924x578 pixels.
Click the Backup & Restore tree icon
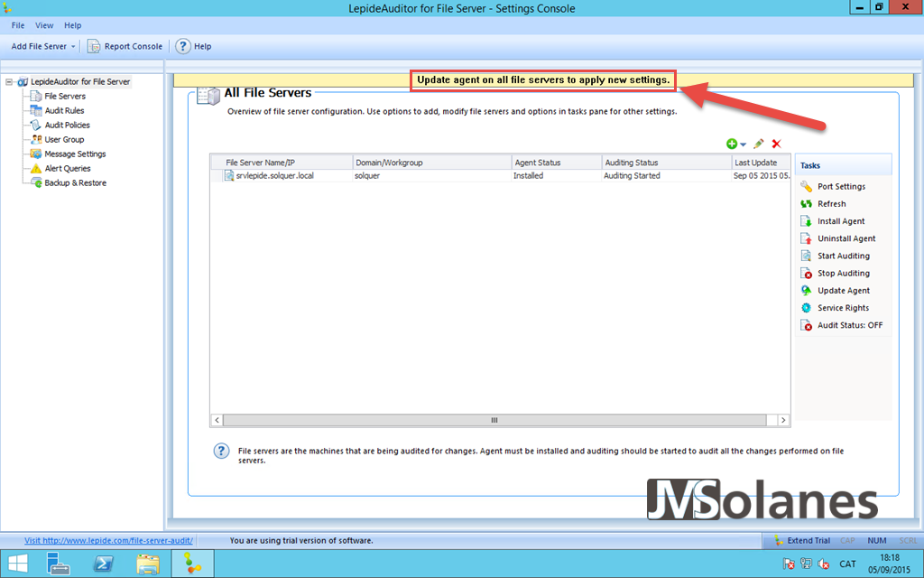tap(36, 182)
